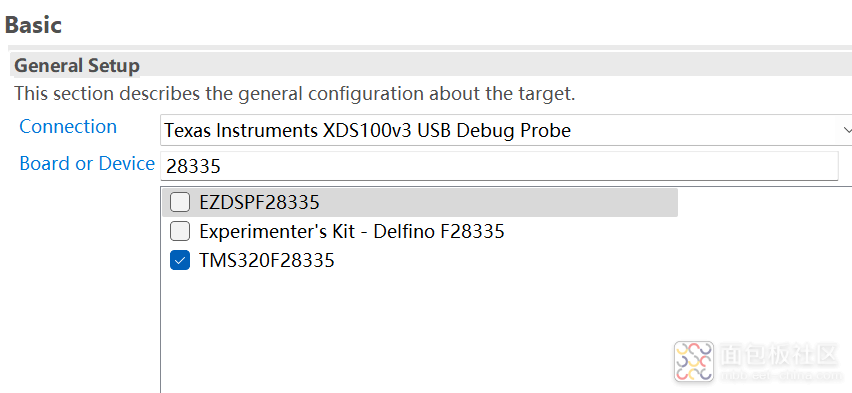This screenshot has width=852, height=393.
Task: Click the general configuration description text
Action: [295, 93]
